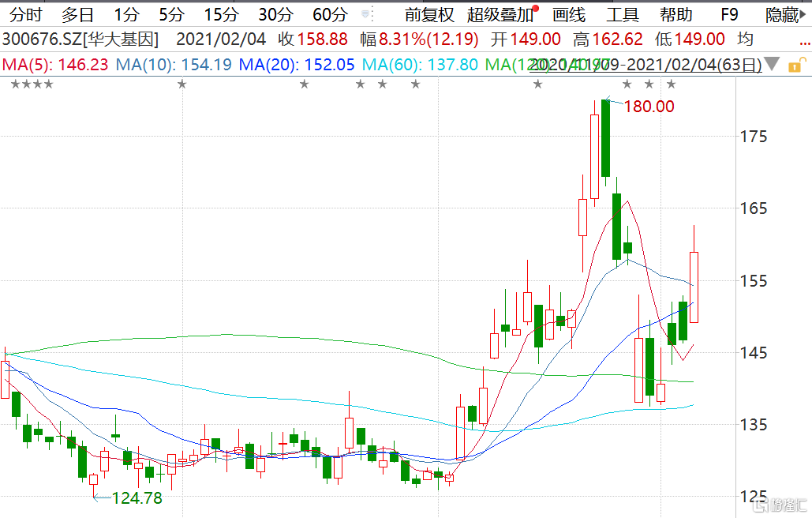
Task: Click the red notification dot on 超级叠加
Action: [536, 8]
